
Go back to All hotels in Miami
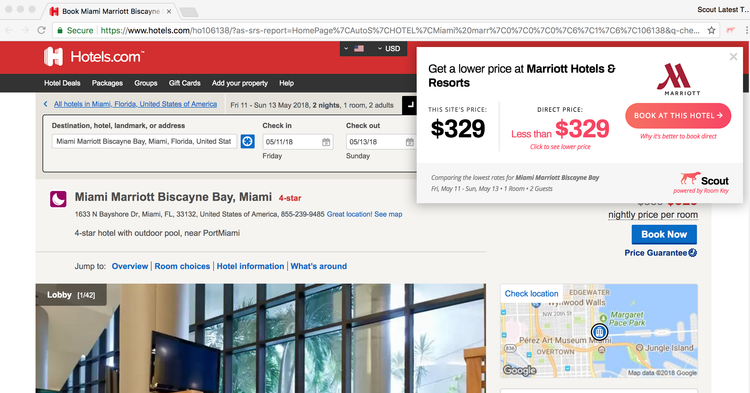[x=135, y=104]
